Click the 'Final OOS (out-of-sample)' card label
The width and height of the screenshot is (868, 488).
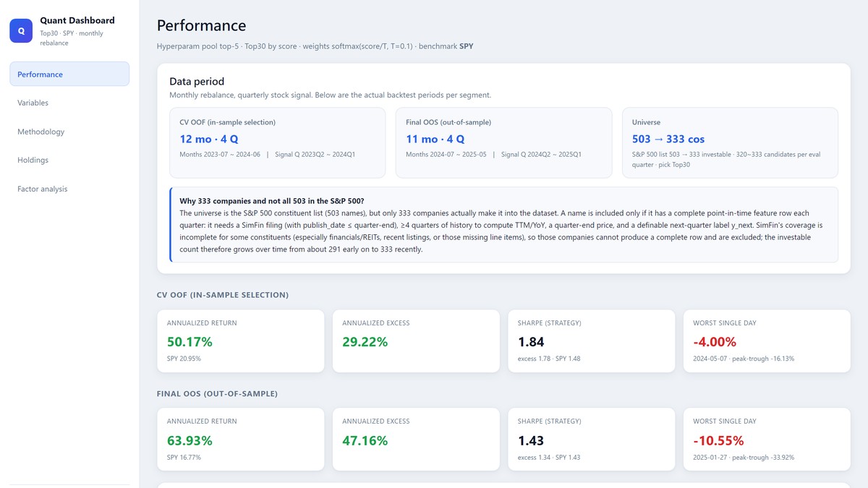pyautogui.click(x=450, y=122)
